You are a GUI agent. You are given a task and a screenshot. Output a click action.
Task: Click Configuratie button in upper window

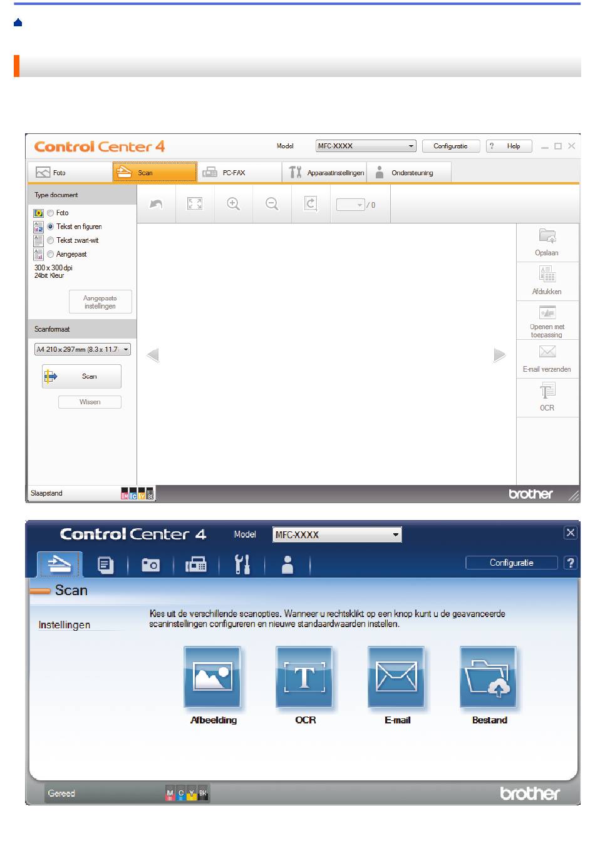click(451, 146)
